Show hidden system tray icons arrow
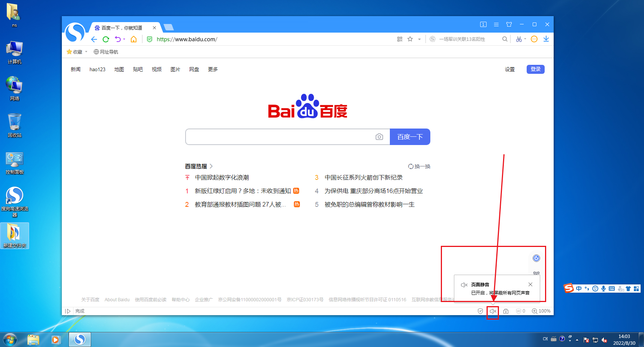Viewport: 644px width, 347px height. [x=577, y=340]
